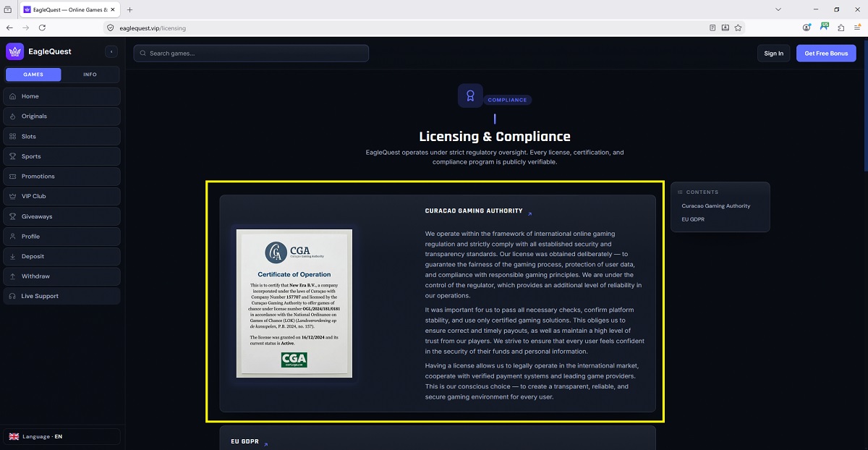Start Live Support chat from sidebar
This screenshot has height=450, width=868.
pos(61,296)
